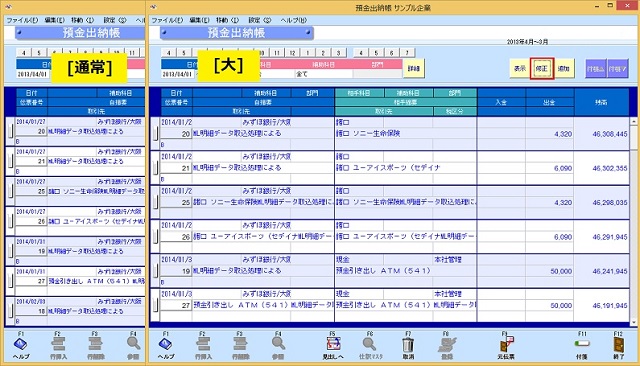Open ファイル(F) menu in left window
Screen dimensions: 640x366
pos(22,20)
